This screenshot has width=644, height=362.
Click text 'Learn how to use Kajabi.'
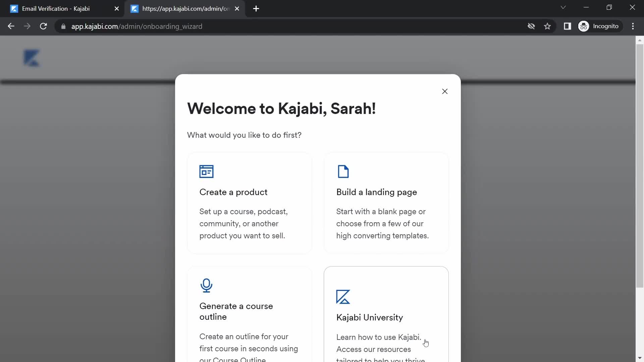(x=379, y=337)
